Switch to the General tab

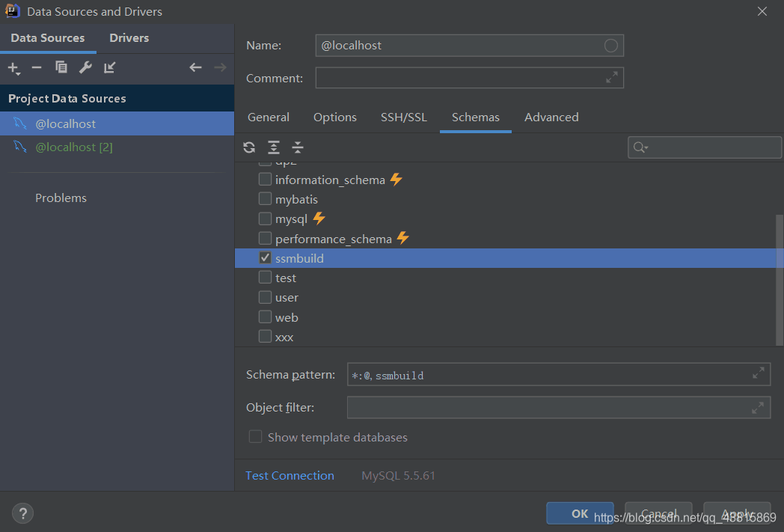(269, 117)
